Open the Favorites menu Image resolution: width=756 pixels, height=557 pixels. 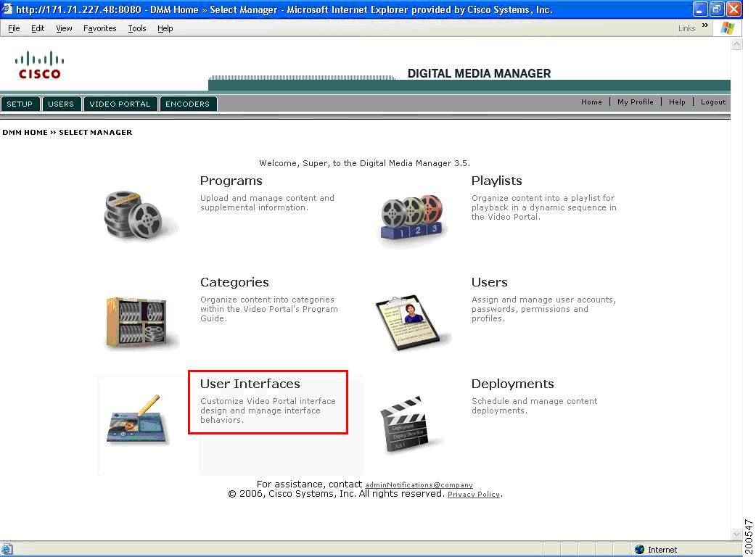click(x=100, y=28)
